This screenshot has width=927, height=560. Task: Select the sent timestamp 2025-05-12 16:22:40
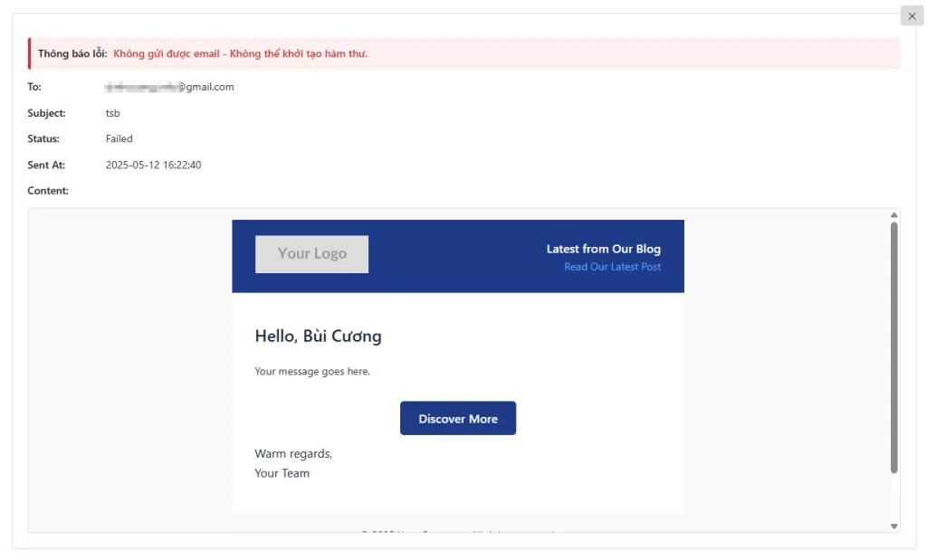tap(153, 166)
